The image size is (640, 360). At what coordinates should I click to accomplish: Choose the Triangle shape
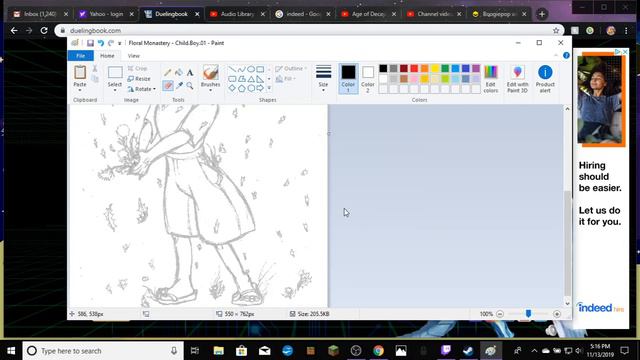coord(251,78)
